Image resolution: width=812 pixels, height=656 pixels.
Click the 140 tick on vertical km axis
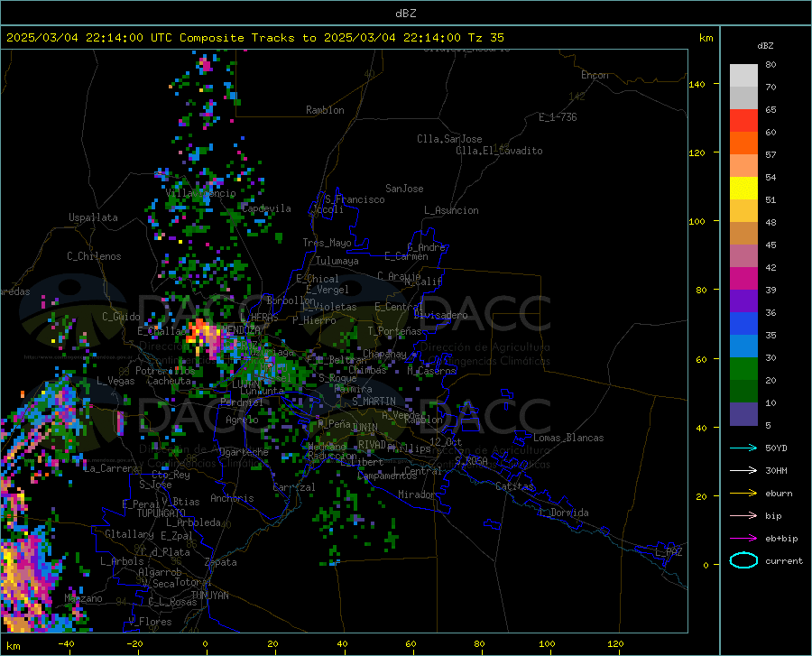click(697, 84)
